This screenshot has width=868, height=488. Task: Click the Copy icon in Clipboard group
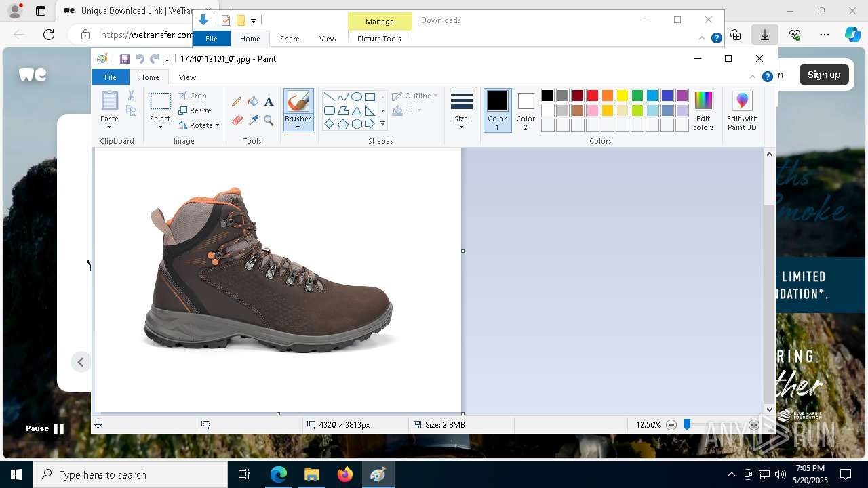pyautogui.click(x=131, y=110)
